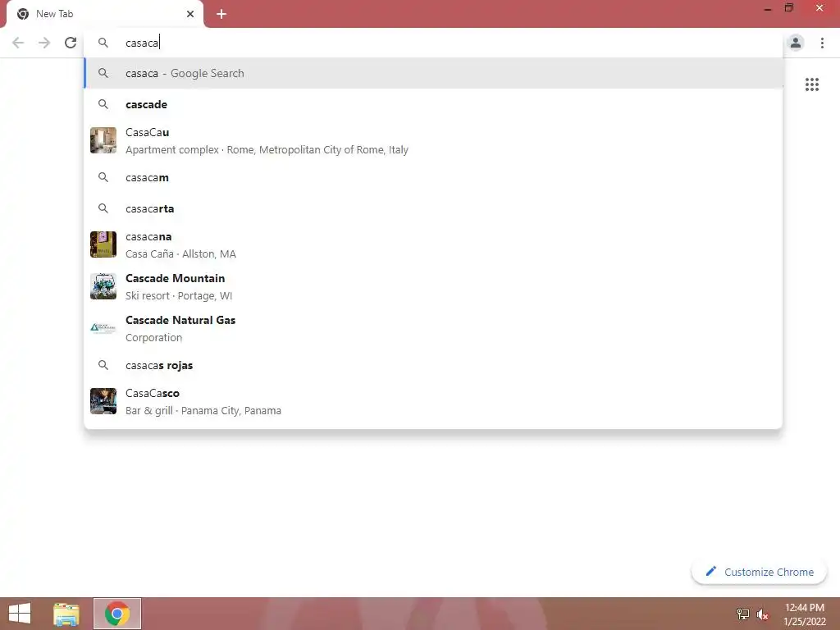The height and width of the screenshot is (630, 840).
Task: Reload the page with the refresh icon
Action: click(71, 43)
